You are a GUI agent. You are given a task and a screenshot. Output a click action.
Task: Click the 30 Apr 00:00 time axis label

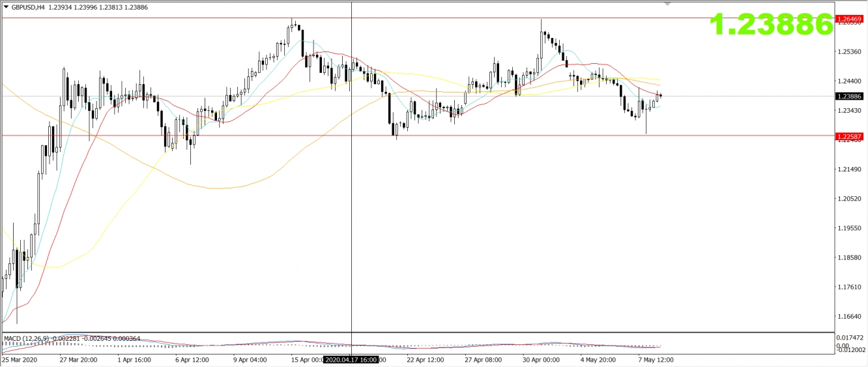click(541, 359)
